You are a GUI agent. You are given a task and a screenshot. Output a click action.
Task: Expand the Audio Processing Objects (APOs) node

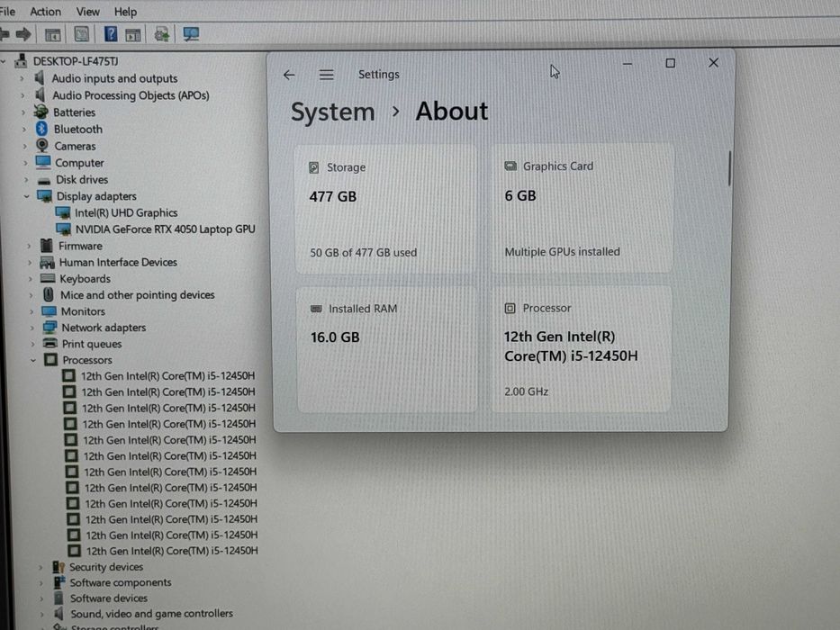[23, 96]
